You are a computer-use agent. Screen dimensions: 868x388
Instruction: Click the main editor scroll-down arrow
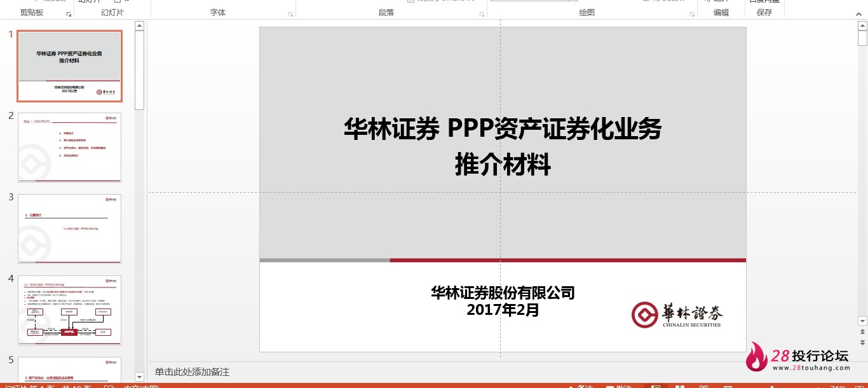(x=862, y=321)
